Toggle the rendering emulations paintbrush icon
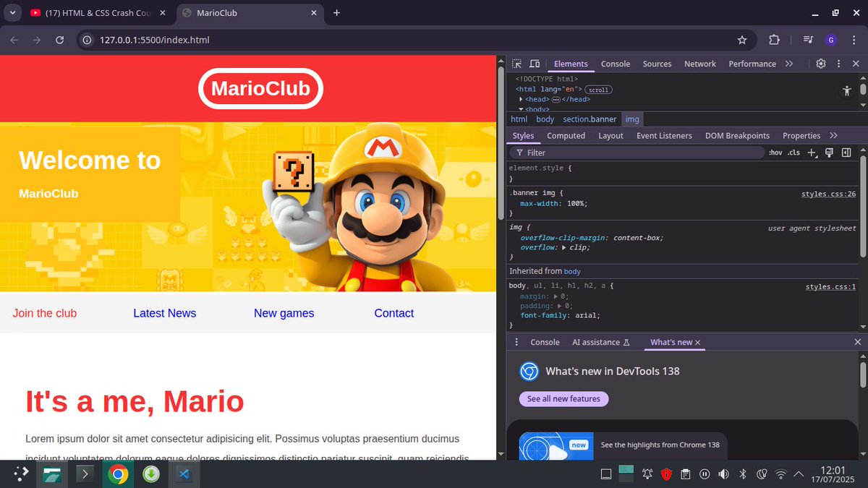The image size is (868, 488). point(829,153)
